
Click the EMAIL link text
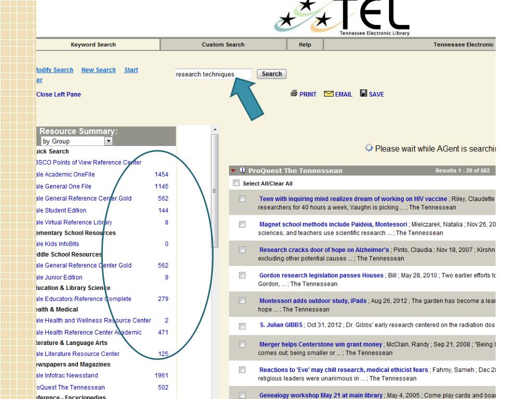pyautogui.click(x=344, y=95)
